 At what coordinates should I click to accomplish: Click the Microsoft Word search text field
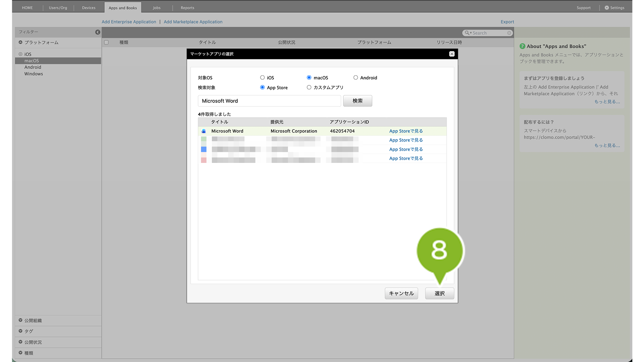(269, 101)
